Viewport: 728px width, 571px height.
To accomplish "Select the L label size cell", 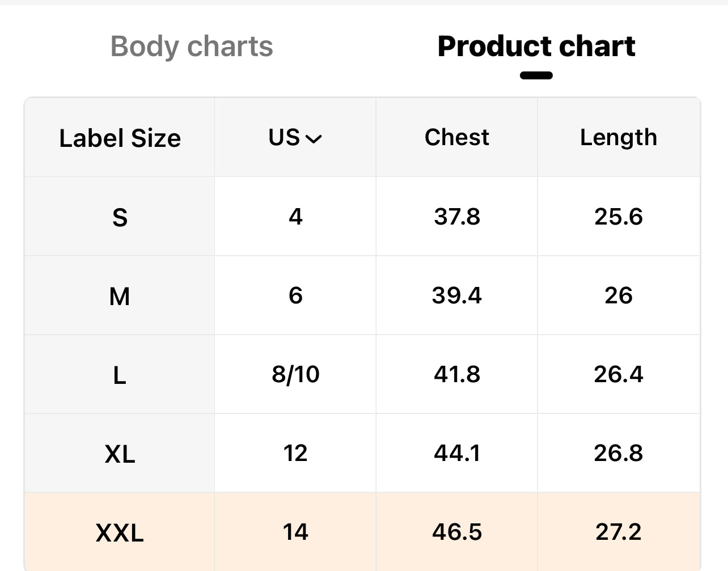I will tap(120, 375).
